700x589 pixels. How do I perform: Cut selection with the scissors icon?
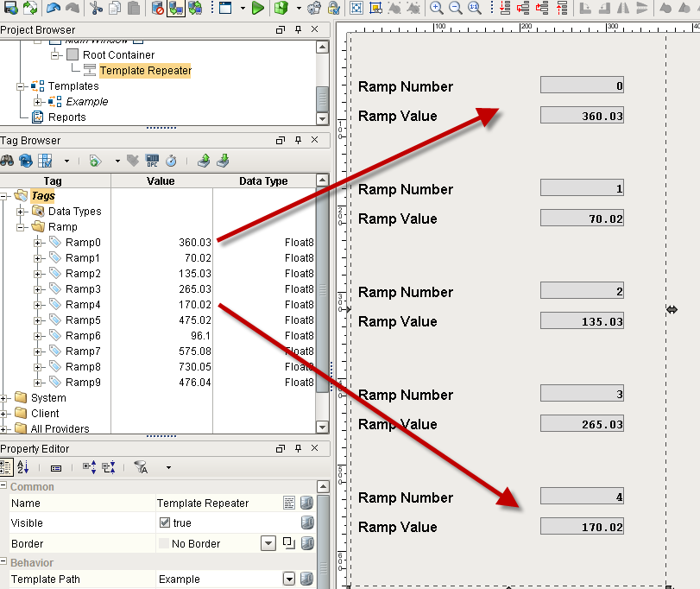(x=98, y=9)
